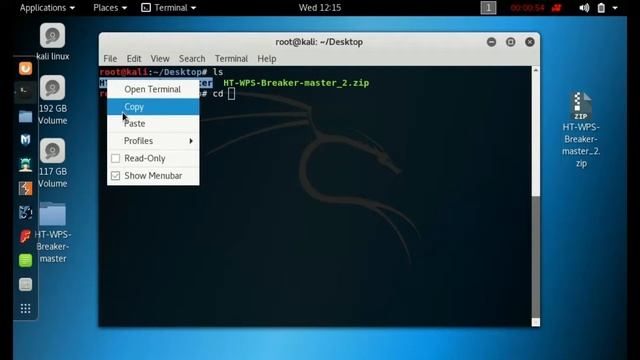
Task: Click HT-WPS-Breaker-master_2.zip in terminal output
Action: [296, 83]
